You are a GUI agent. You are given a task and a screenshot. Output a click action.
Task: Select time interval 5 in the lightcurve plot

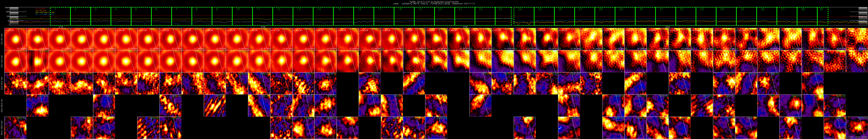point(141,16)
